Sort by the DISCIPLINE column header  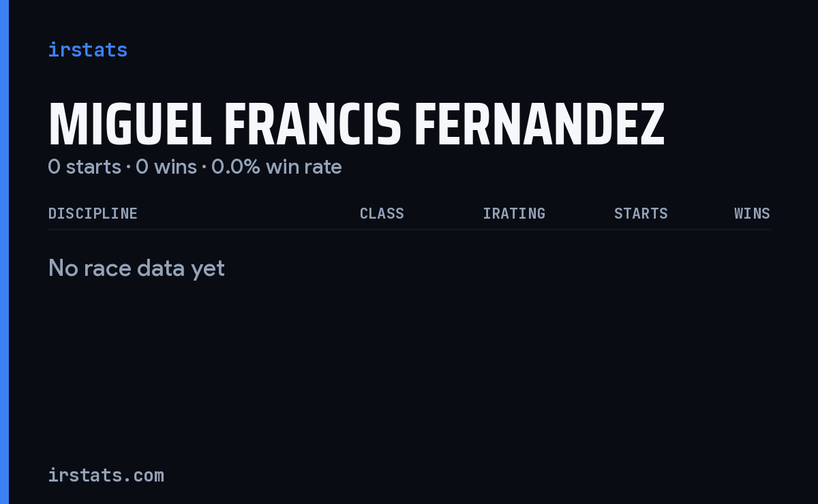[x=93, y=214]
